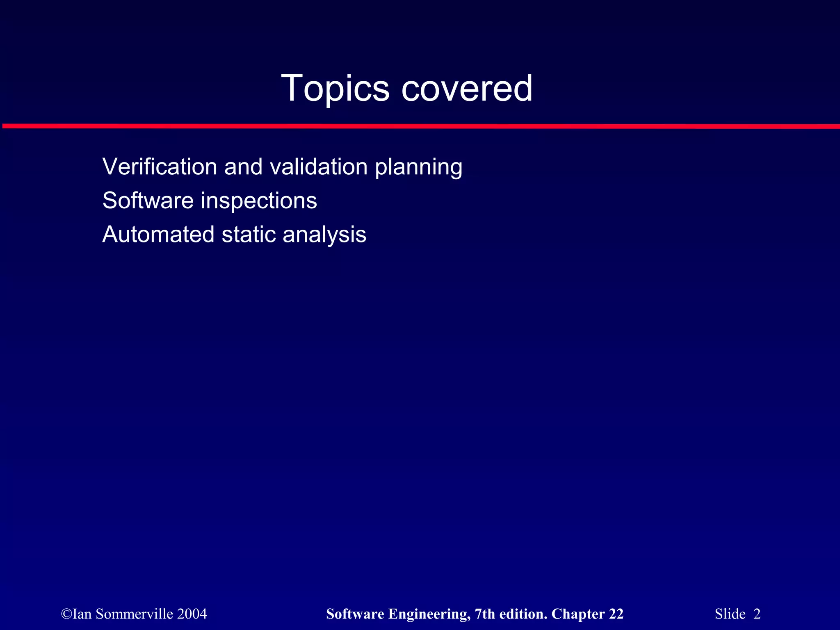Image resolution: width=840 pixels, height=630 pixels.
Task: Click 'Chapter 22' in footer text
Action: point(587,614)
